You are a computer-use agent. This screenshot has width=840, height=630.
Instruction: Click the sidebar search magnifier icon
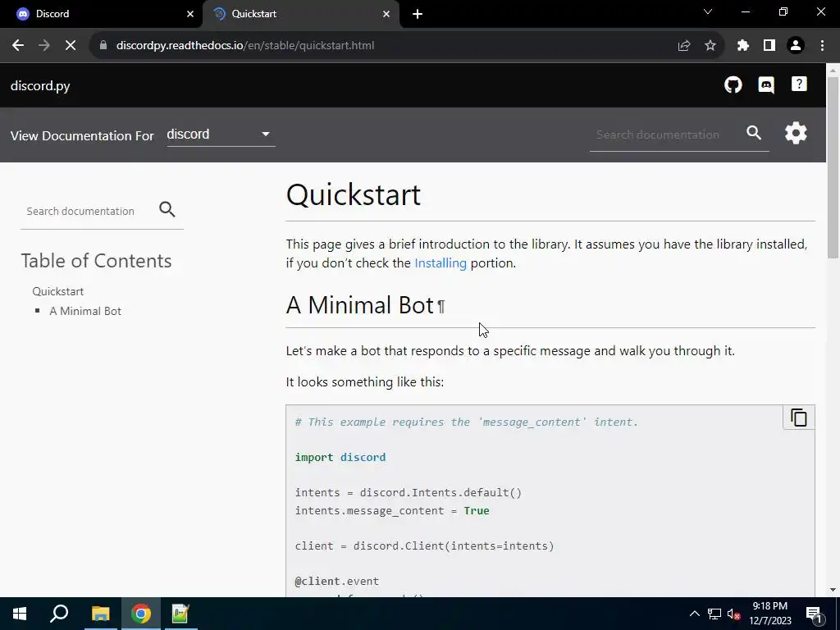(x=167, y=209)
